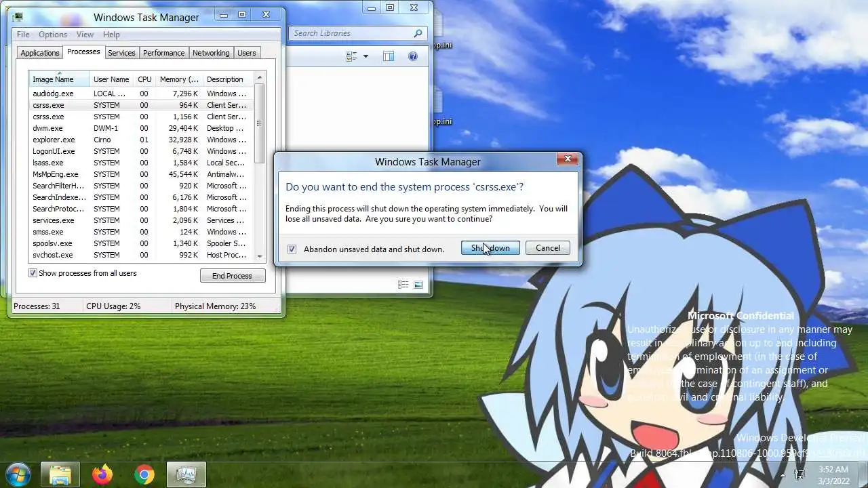
Task: Cancel the end process dialog
Action: [x=548, y=248]
